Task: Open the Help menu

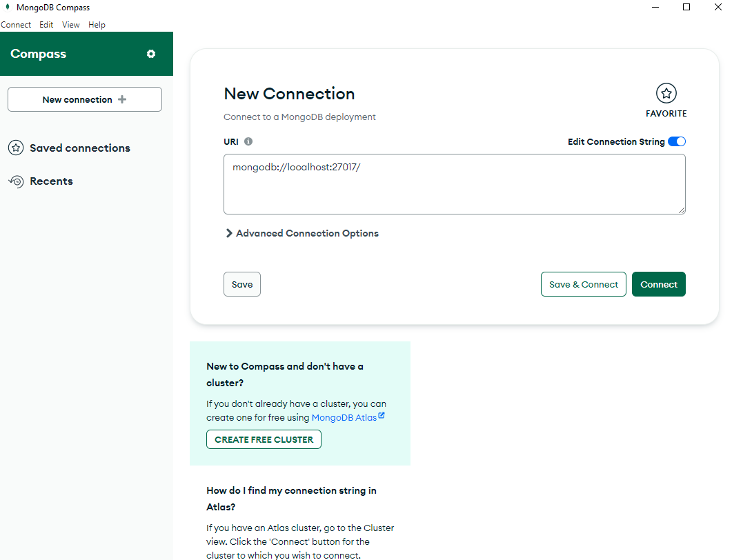Action: pyautogui.click(x=97, y=25)
